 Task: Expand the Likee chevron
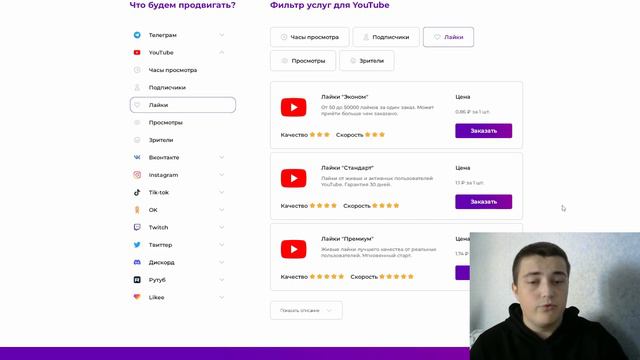(x=222, y=297)
